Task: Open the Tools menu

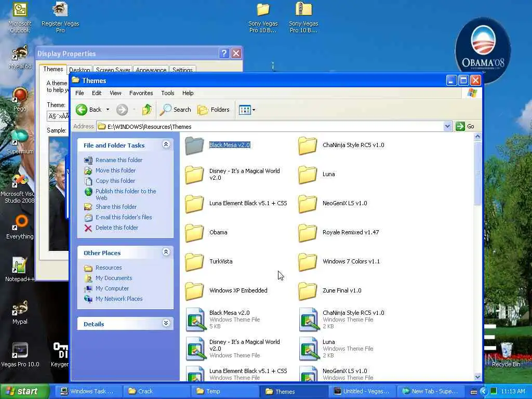Action: point(168,93)
